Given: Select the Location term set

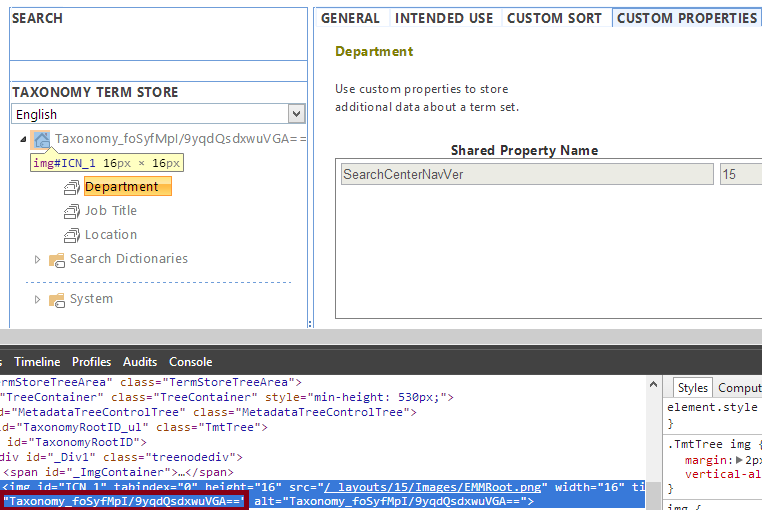Looking at the screenshot, I should (x=111, y=235).
